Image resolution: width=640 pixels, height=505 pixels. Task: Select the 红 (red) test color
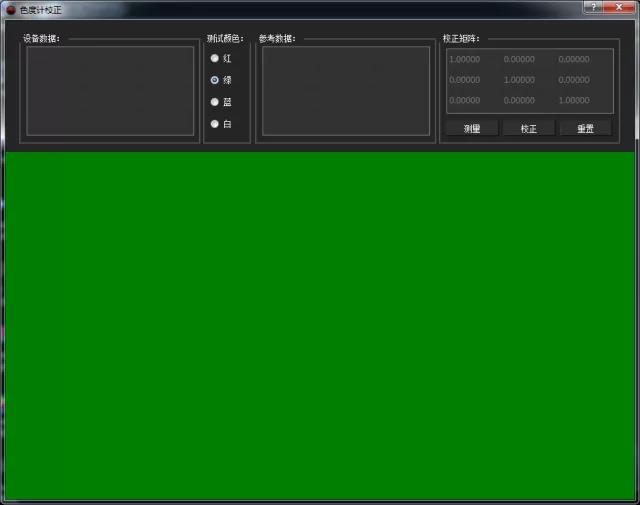(215, 58)
